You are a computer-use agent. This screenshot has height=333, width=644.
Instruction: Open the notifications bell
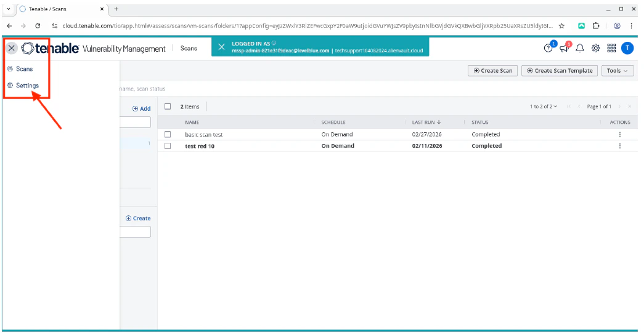[x=580, y=49]
